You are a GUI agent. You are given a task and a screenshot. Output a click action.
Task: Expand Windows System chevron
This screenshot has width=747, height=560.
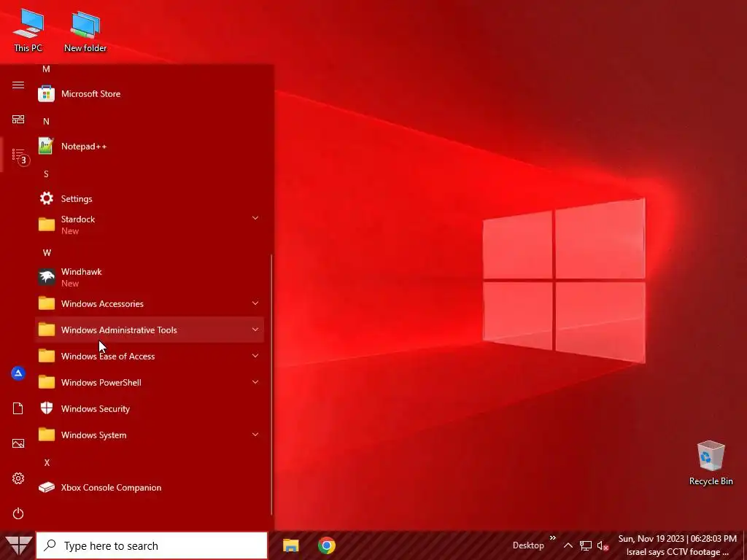click(x=255, y=435)
